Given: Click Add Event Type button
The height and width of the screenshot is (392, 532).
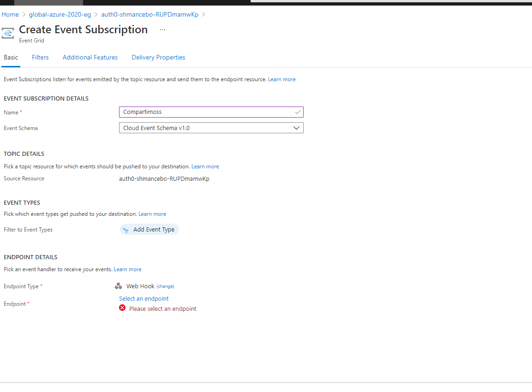Looking at the screenshot, I should point(149,230).
